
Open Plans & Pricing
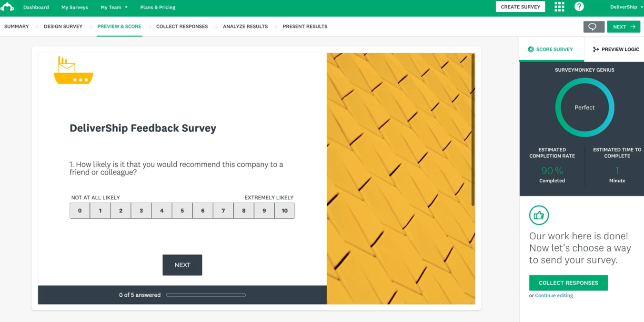(158, 7)
